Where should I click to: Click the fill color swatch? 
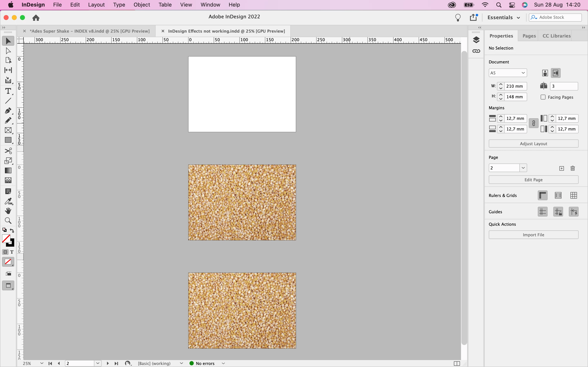pyautogui.click(x=6, y=238)
